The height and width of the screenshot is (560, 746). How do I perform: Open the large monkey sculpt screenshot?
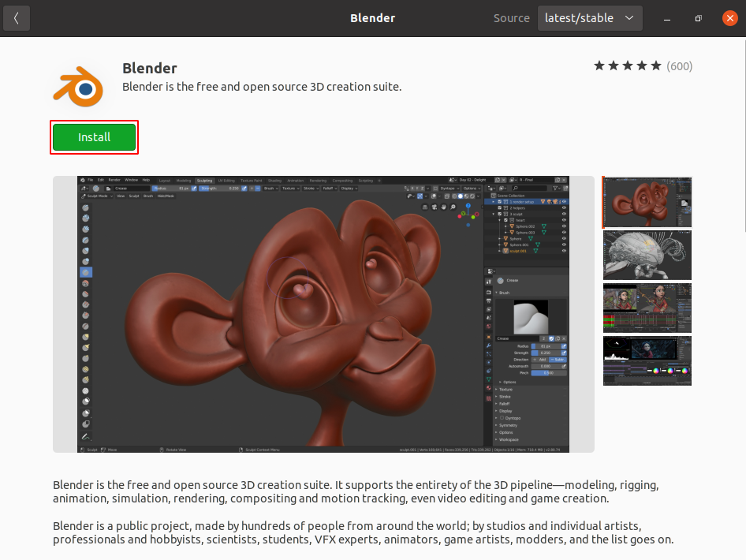[323, 314]
